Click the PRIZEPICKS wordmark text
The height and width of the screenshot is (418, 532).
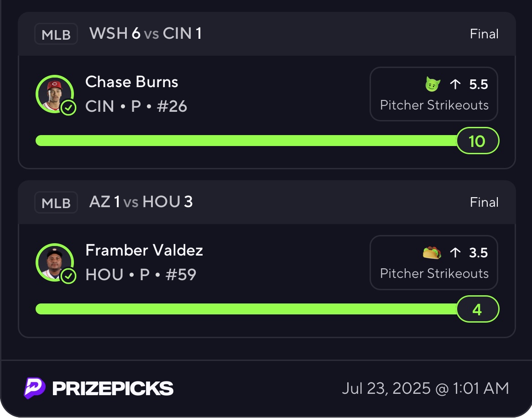[113, 388]
